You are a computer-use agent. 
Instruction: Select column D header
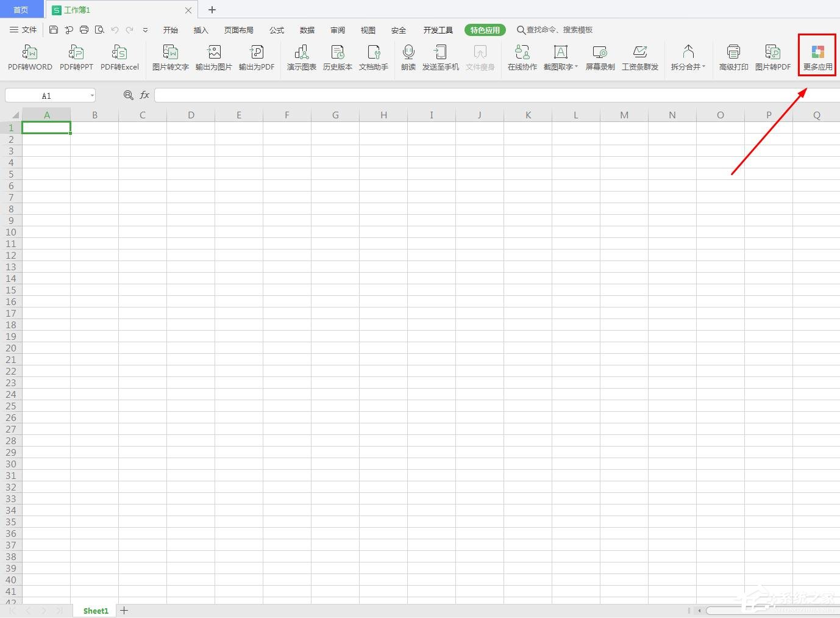191,115
